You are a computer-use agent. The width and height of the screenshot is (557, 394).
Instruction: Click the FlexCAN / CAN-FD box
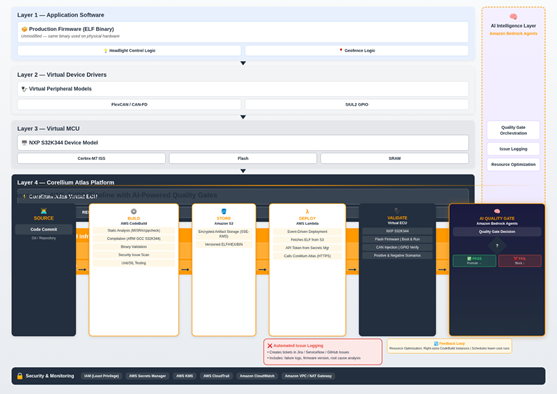[129, 104]
